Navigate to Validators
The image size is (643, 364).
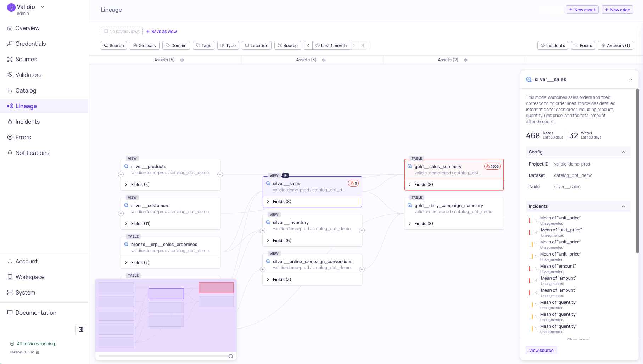point(45,75)
